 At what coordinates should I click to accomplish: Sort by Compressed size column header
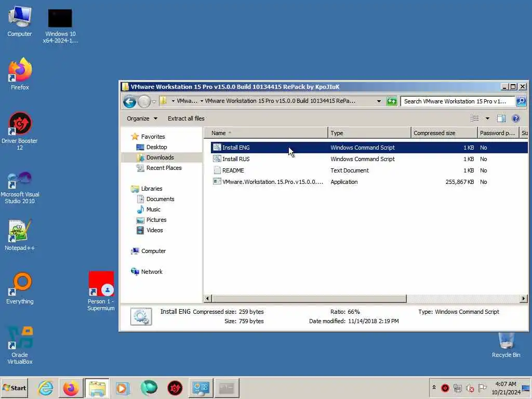coord(444,133)
